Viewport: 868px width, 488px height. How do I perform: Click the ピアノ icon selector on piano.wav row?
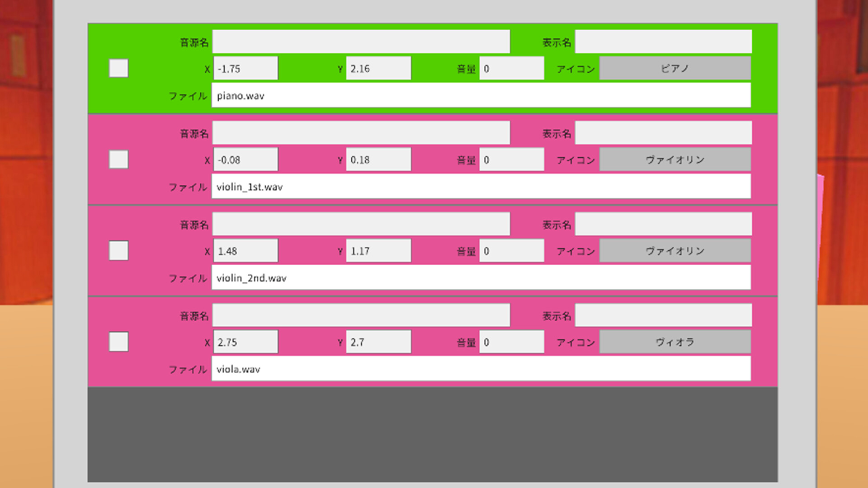(x=675, y=68)
